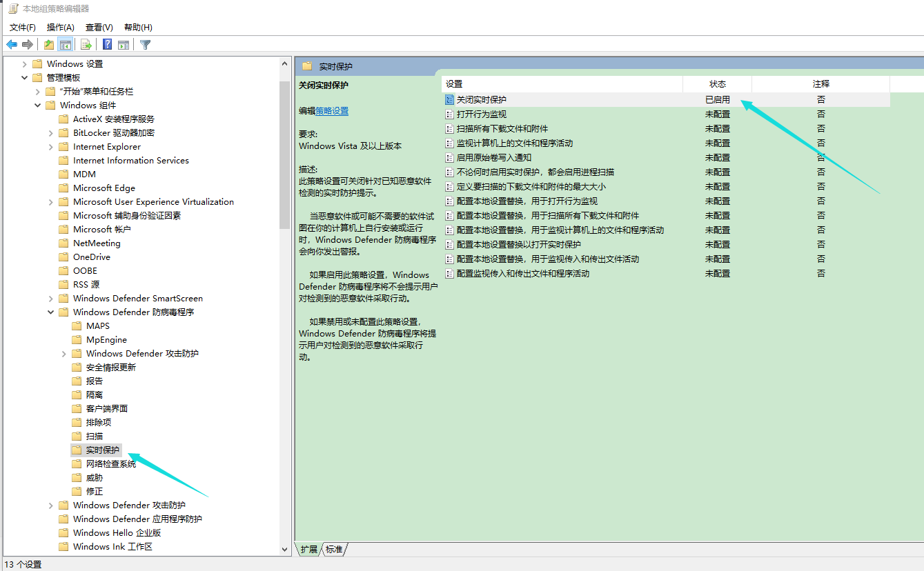Select Windows Hello 企业版 in the tree
Screen dimensions: 924x571
tap(117, 533)
